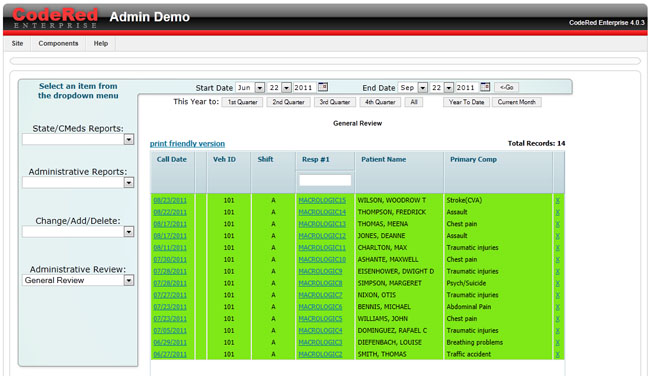Image resolution: width=650 pixels, height=376 pixels.
Task: Sort by the Shift column header
Action: (x=265, y=160)
